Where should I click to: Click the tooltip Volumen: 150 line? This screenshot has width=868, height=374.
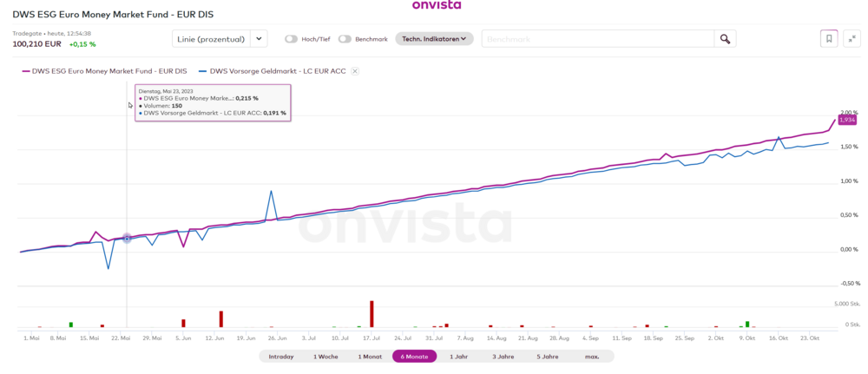(159, 105)
